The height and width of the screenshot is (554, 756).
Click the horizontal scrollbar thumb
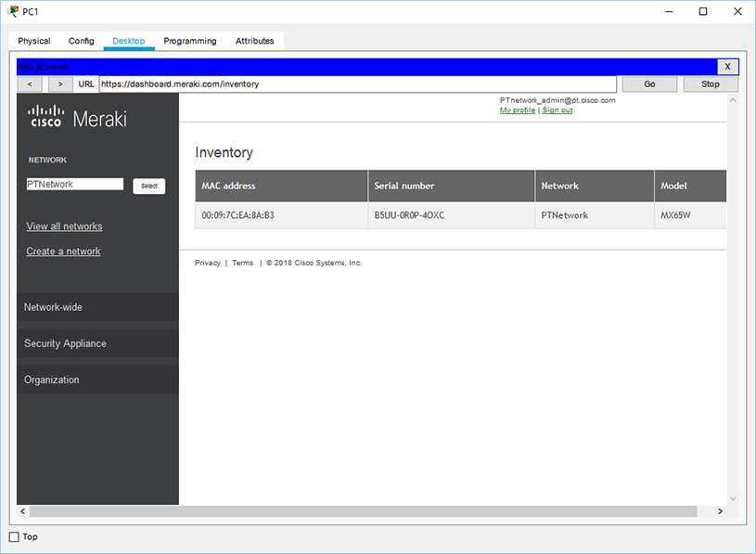[x=363, y=511]
